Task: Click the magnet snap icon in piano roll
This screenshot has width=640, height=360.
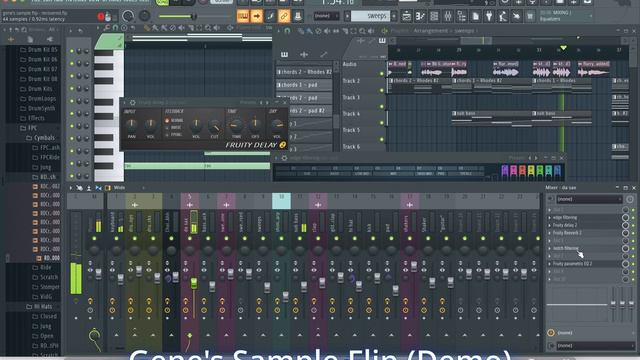Action: (116, 28)
